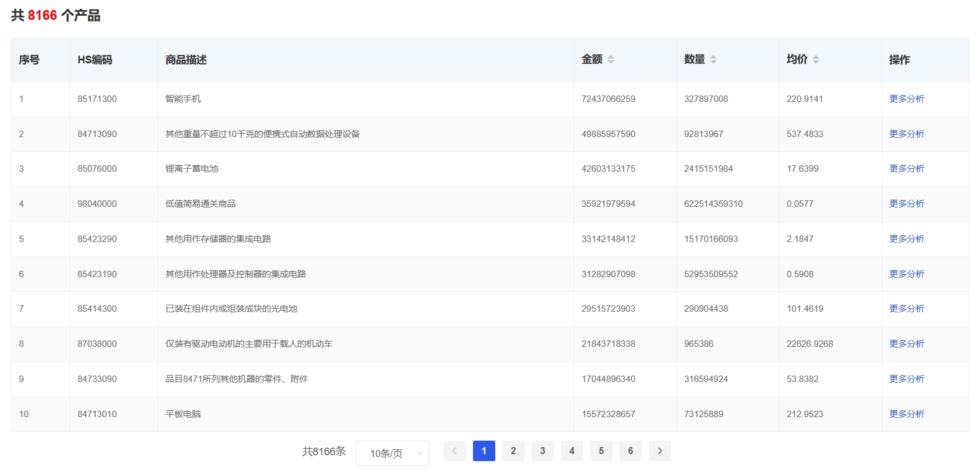Image resolution: width=980 pixels, height=474 pixels.
Task: Click 已装在组件内或组装成块的光电池 description
Action: pos(232,309)
